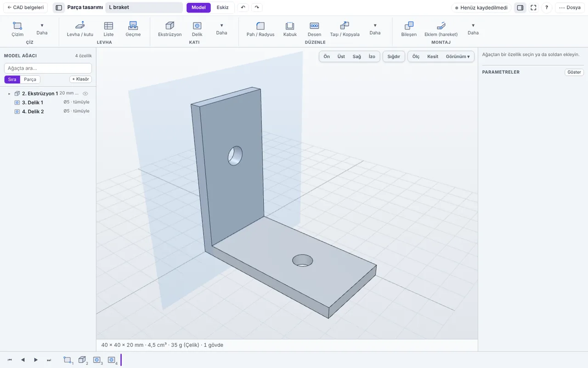Choose the Levha / kutu tool
Screen dimensions: 588x368
tap(80, 29)
